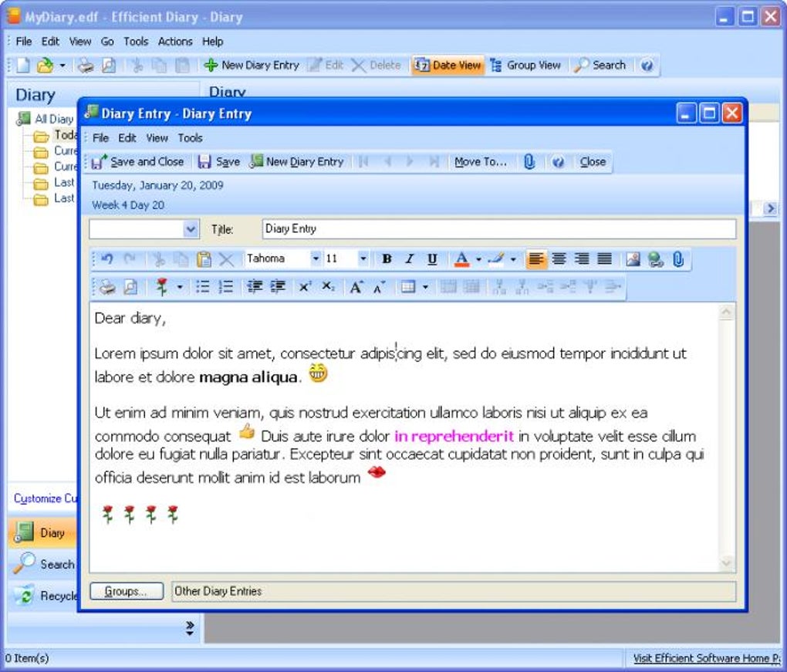The height and width of the screenshot is (672, 787).
Task: Click the Insert table icon
Action: point(408,287)
